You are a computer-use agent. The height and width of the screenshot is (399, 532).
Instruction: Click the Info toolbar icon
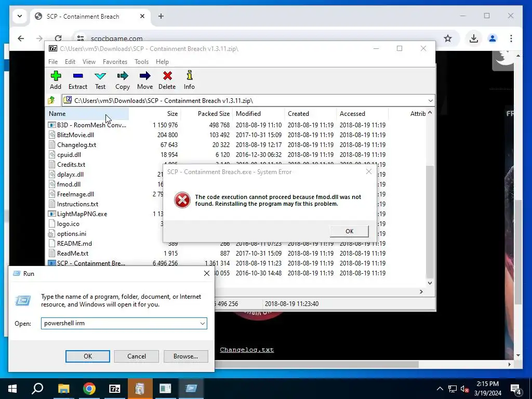189,80
